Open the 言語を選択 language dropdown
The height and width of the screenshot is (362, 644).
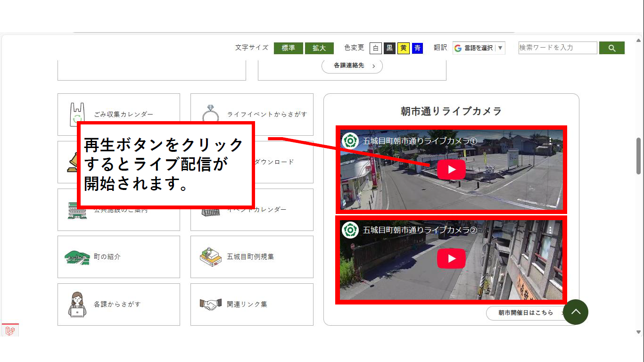click(x=479, y=48)
